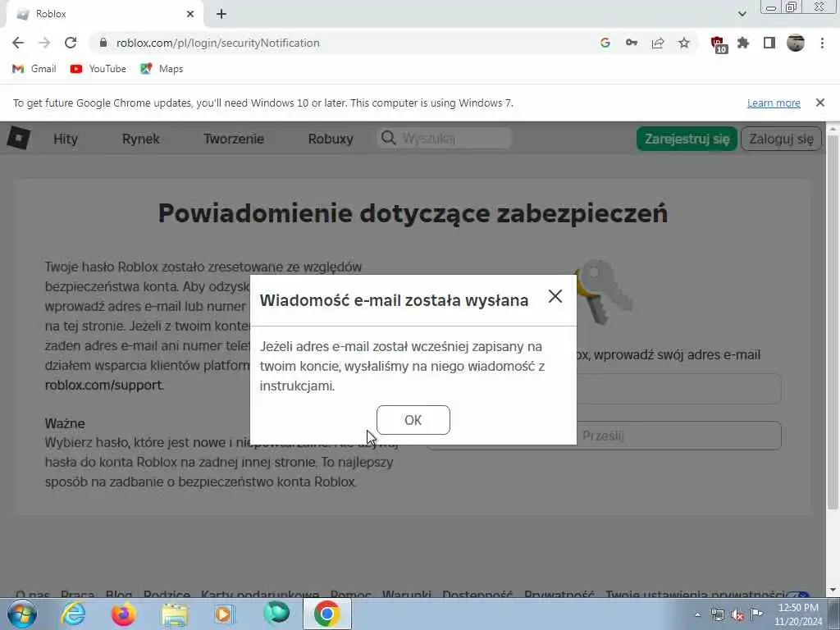Open the Rynek menu item
This screenshot has height=630, width=840.
(x=141, y=139)
